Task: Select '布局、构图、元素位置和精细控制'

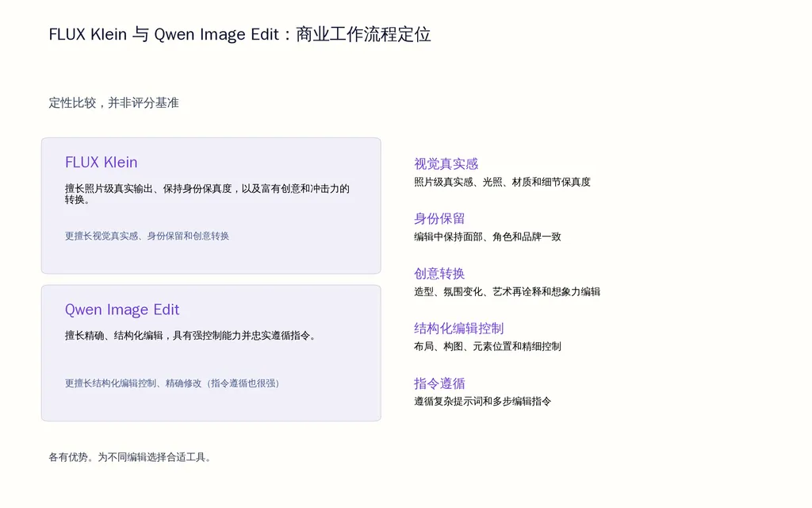Action: point(488,346)
